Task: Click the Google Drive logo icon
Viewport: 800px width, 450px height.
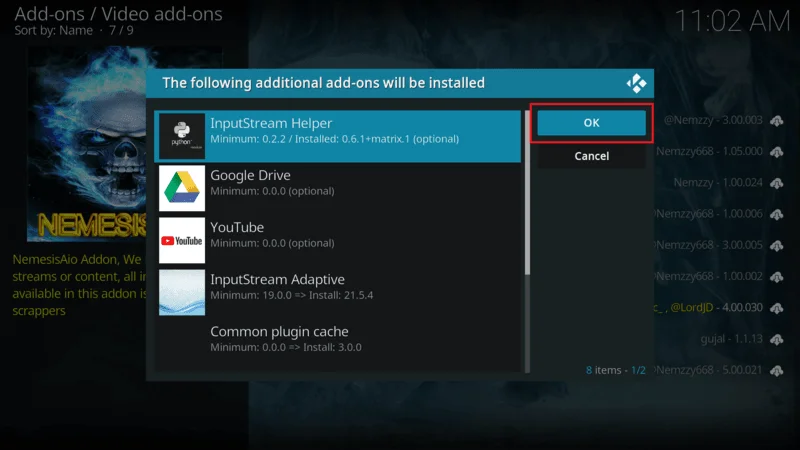Action: [182, 188]
